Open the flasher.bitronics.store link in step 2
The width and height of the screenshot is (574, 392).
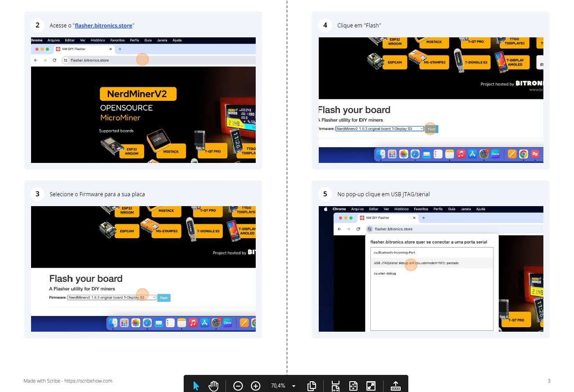point(104,26)
